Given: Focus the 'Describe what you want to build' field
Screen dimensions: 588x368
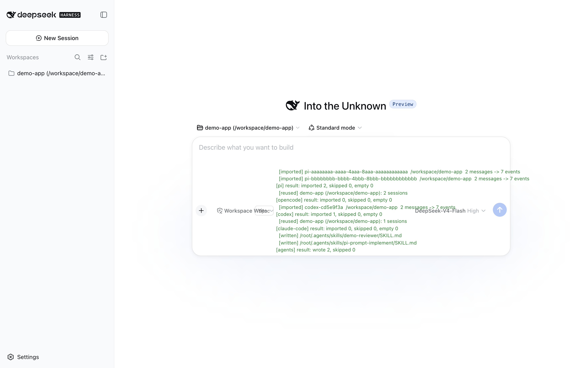Looking at the screenshot, I should click(351, 147).
